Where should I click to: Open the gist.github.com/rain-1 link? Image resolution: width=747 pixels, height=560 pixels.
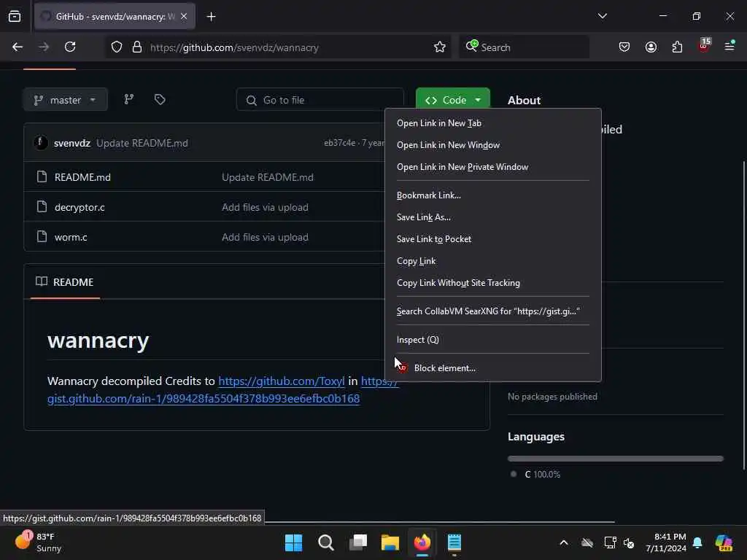tap(204, 399)
